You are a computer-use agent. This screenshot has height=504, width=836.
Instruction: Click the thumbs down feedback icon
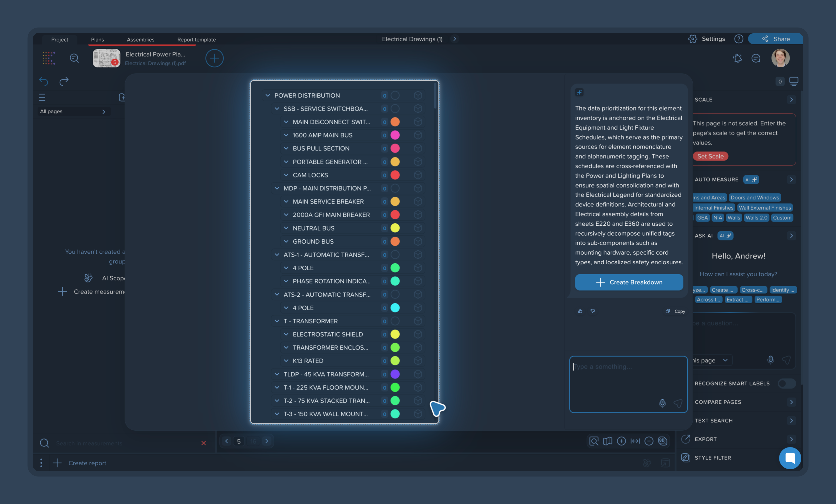[593, 311]
